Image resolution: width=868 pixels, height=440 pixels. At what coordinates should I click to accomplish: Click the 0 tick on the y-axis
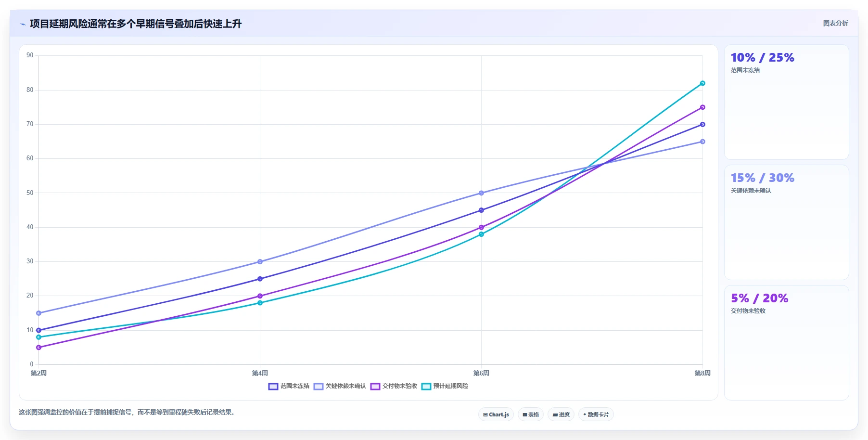(x=32, y=364)
